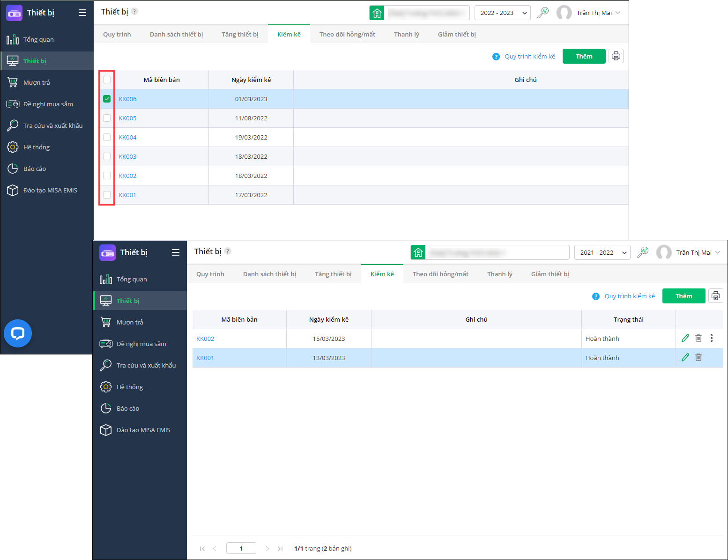Go to last page of records
Image resolution: width=728 pixels, height=560 pixels.
coord(280,548)
